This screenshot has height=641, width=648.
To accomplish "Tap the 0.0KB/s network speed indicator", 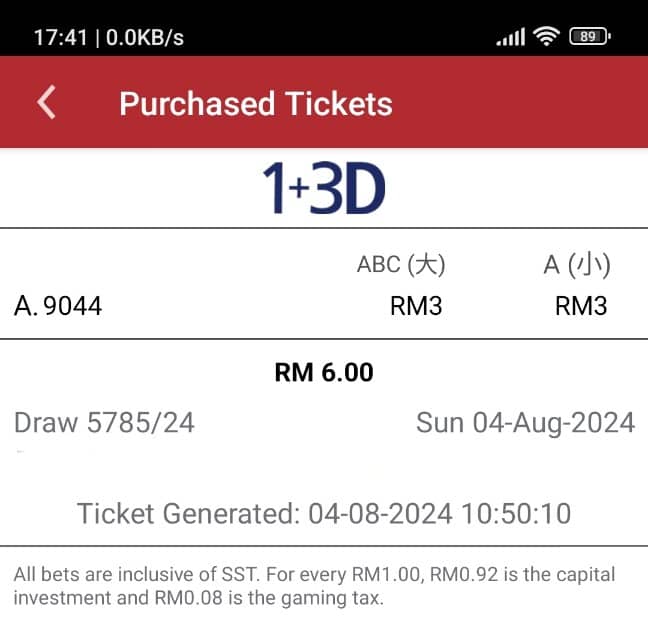I will pyautogui.click(x=145, y=38).
